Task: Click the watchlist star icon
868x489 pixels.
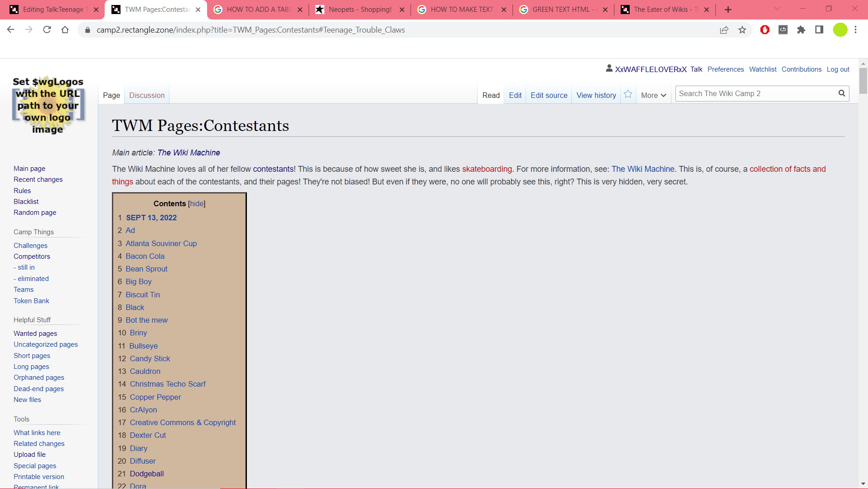Action: (628, 94)
